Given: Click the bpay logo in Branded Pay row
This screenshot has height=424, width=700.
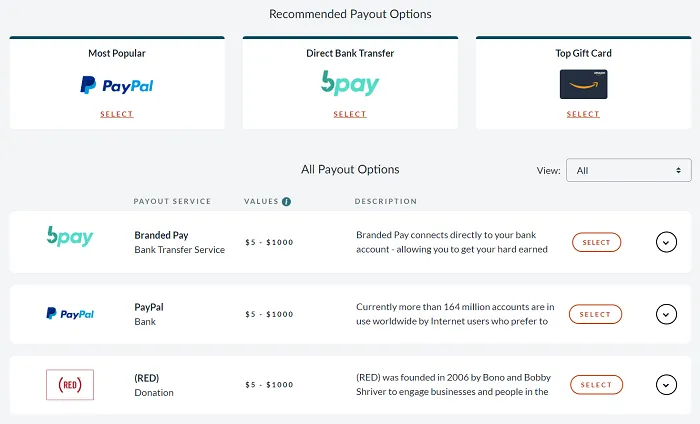Looking at the screenshot, I should click(x=70, y=237).
